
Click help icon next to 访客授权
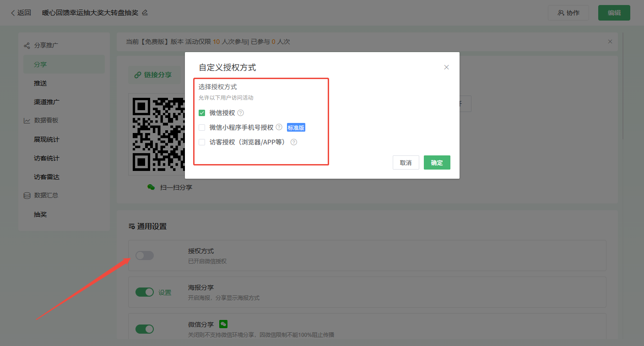pyautogui.click(x=294, y=142)
